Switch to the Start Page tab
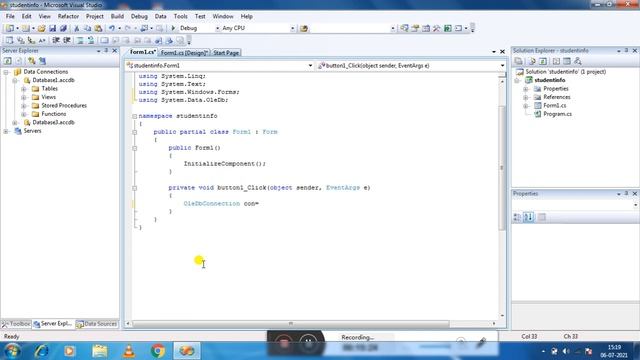Image resolution: width=640 pixels, height=360 pixels. pyautogui.click(x=226, y=53)
